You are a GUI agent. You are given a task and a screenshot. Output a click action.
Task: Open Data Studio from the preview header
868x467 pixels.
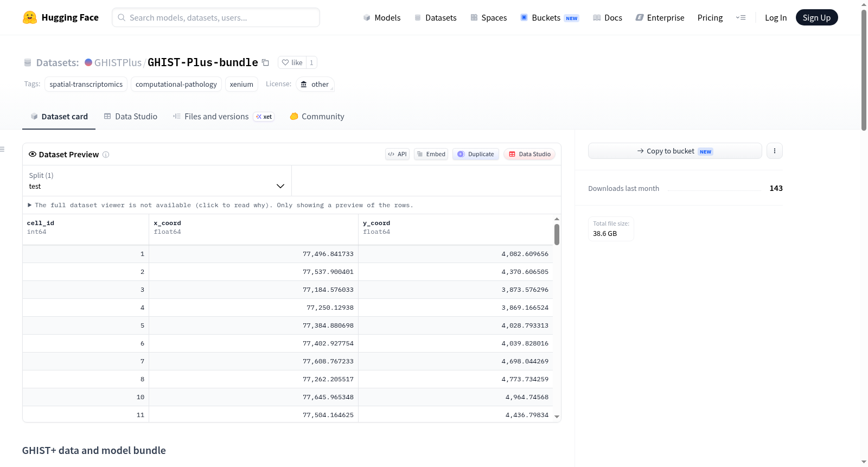pyautogui.click(x=529, y=154)
